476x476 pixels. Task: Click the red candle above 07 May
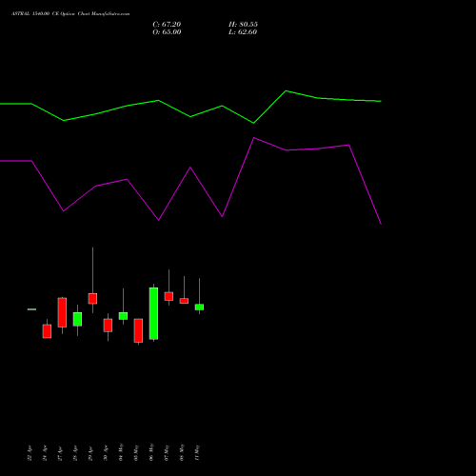pyautogui.click(x=169, y=296)
